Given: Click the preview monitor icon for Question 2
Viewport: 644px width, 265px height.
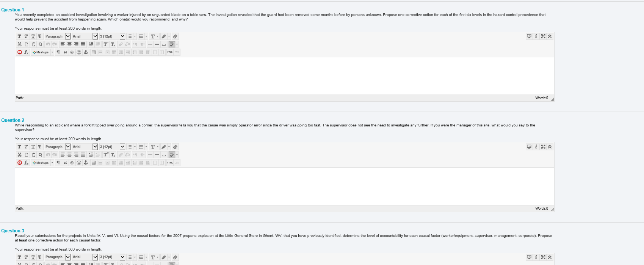Looking at the screenshot, I should click(529, 147).
